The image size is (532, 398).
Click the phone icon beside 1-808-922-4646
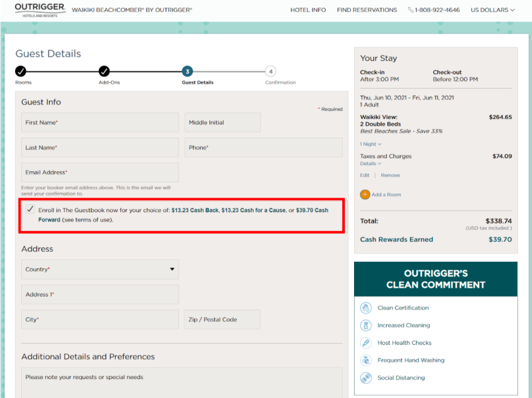tap(411, 10)
